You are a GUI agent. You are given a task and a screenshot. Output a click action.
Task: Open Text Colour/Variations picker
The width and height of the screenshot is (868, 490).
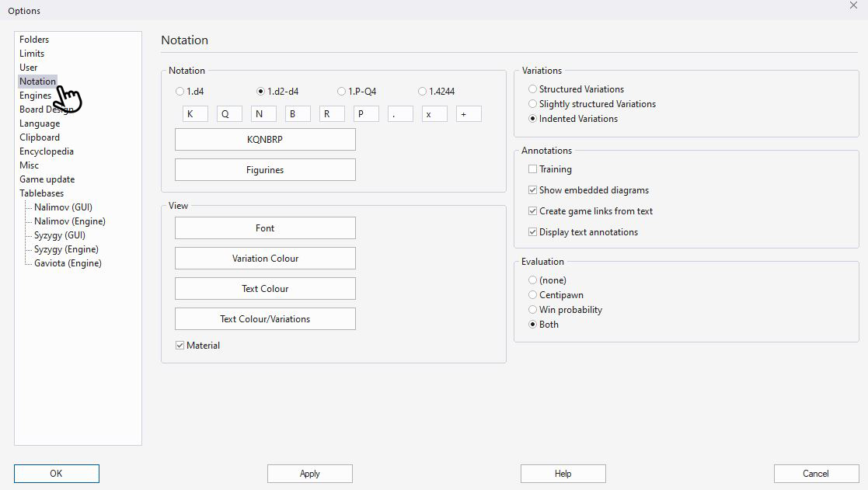(x=265, y=319)
